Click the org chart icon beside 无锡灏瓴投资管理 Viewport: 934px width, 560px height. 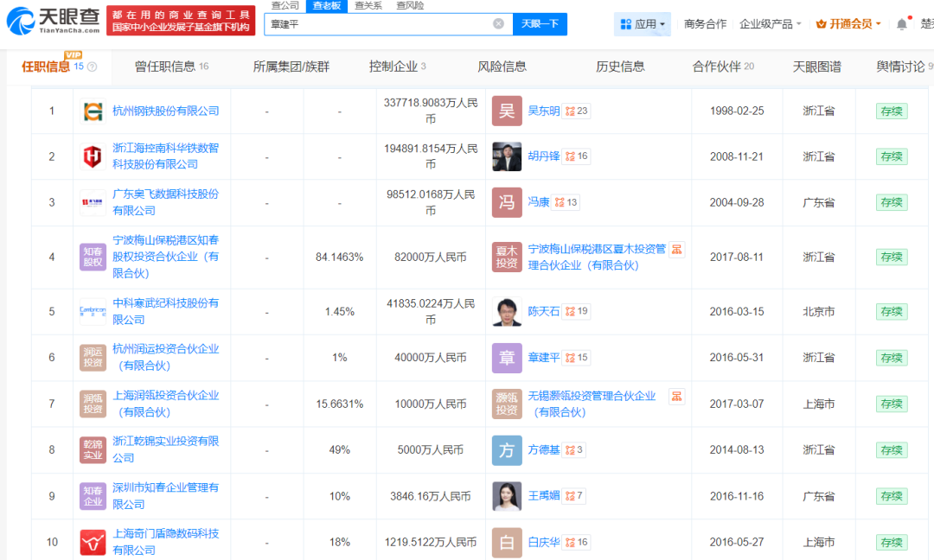point(676,397)
